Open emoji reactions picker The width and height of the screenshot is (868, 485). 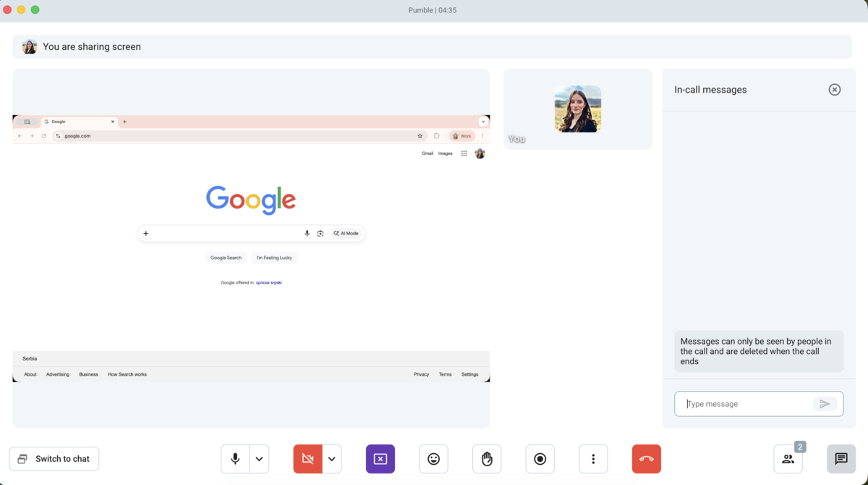click(433, 459)
